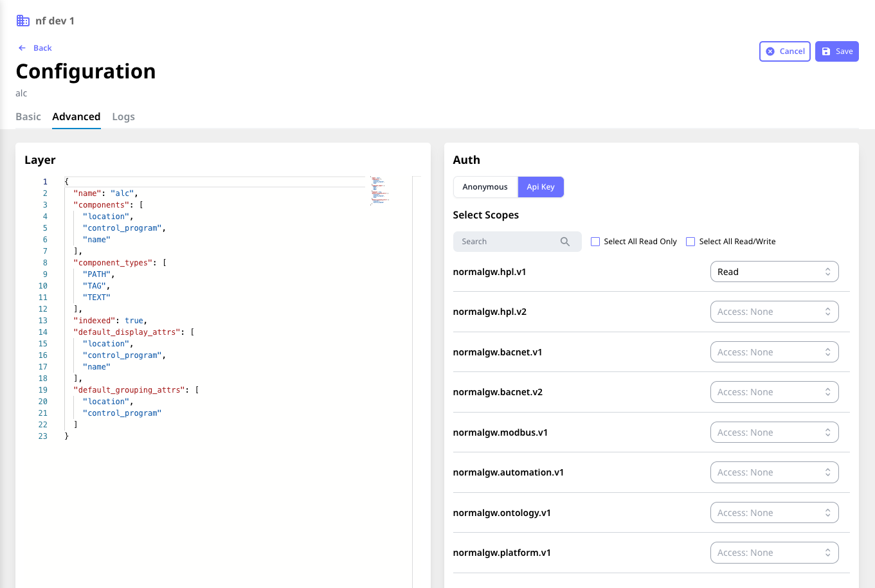The width and height of the screenshot is (875, 588).
Task: Click the Select Scopes heading
Action: [486, 215]
